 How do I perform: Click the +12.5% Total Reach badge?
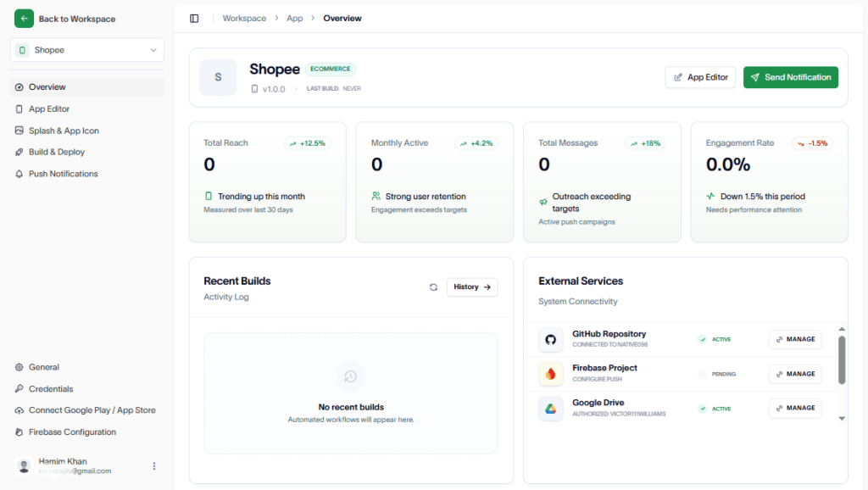pyautogui.click(x=308, y=143)
